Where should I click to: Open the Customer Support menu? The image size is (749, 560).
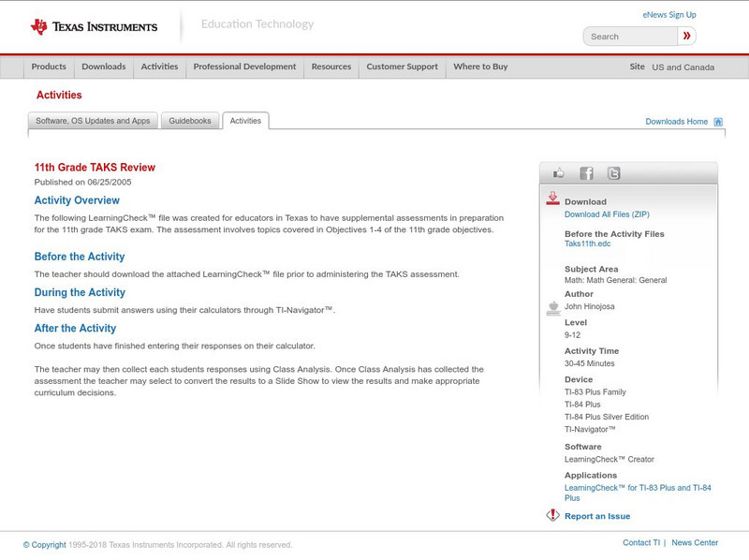point(403,66)
